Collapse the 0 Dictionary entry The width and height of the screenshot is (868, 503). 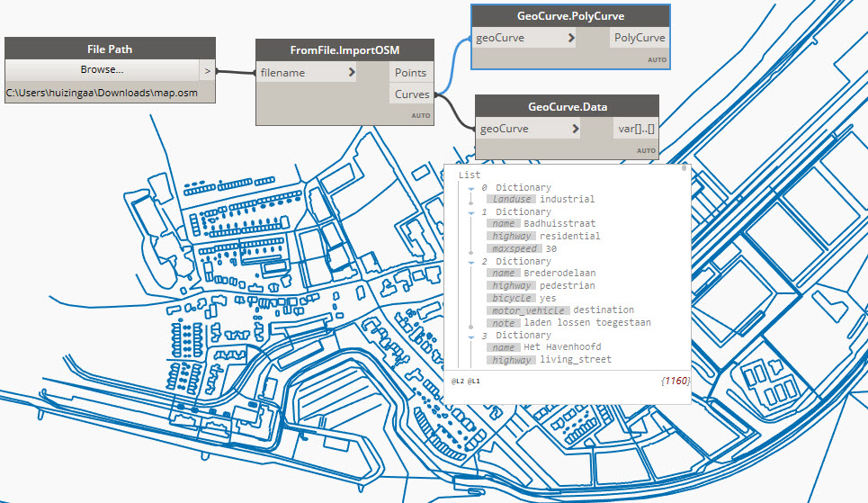[471, 188]
